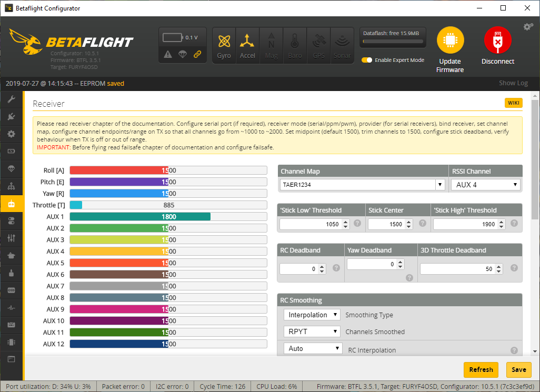Show help for 'Stick Low' Threshold
The image size is (540, 392).
click(357, 223)
